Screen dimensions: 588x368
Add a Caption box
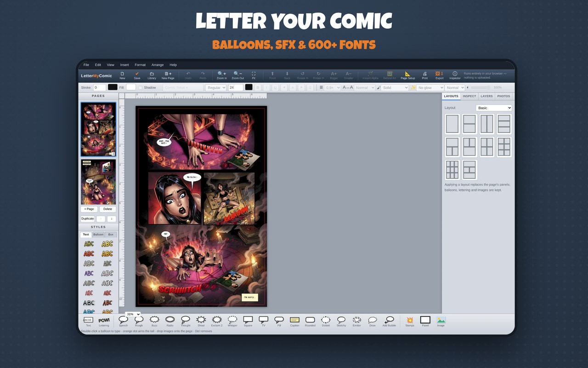(x=294, y=322)
